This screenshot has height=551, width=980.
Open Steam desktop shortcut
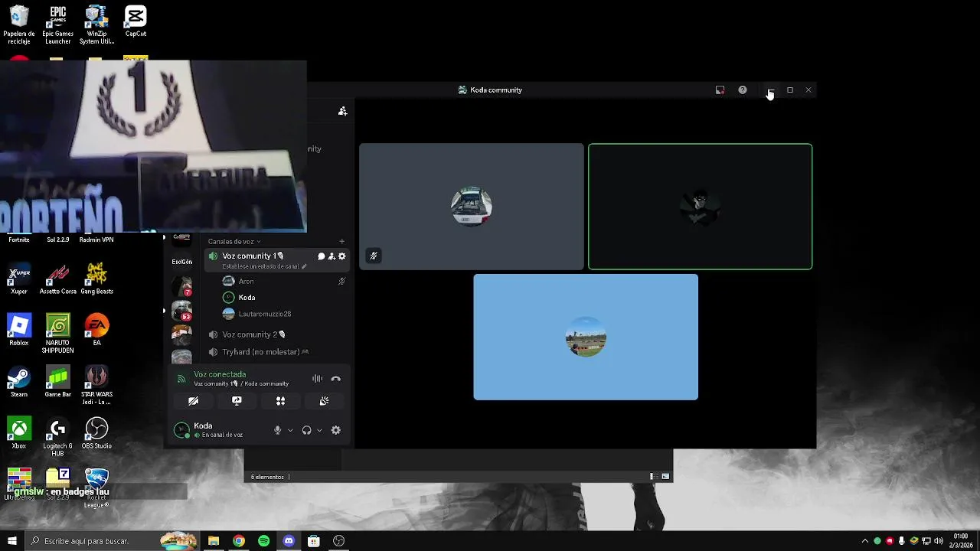19,382
